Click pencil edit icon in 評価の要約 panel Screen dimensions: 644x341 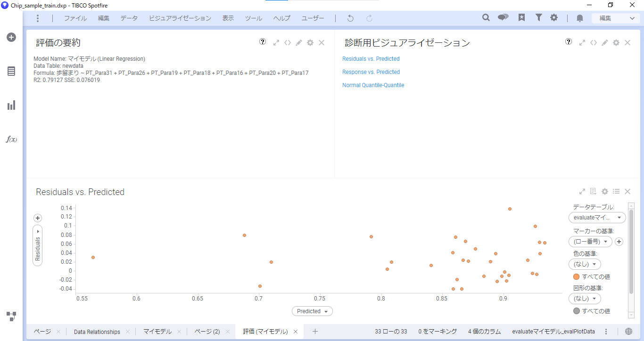pos(299,42)
